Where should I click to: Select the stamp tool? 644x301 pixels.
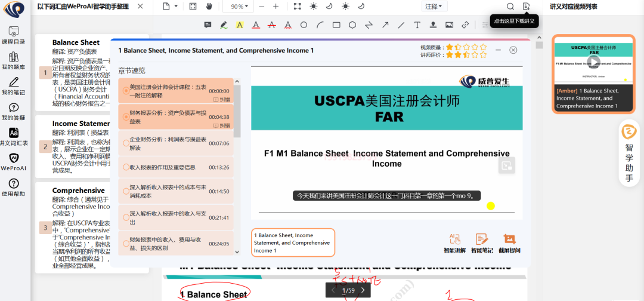(433, 25)
